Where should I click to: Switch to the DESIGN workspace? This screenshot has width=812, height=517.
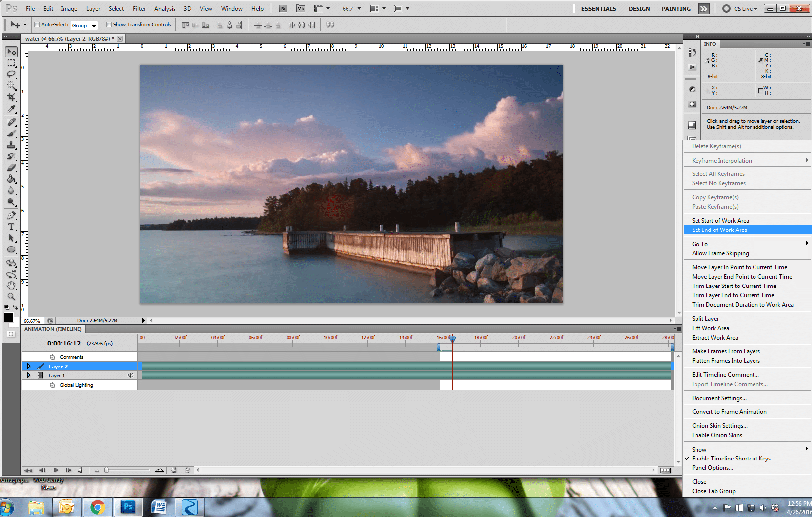(x=639, y=9)
